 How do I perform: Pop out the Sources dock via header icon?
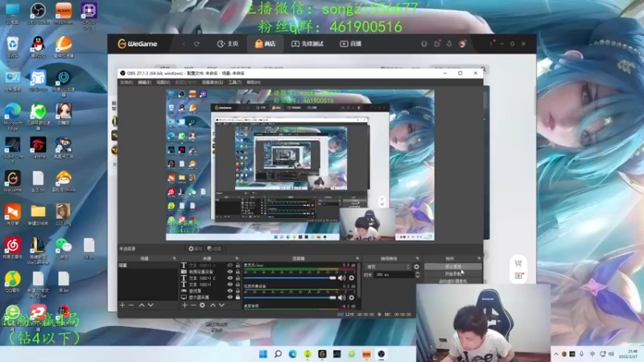coord(237,258)
